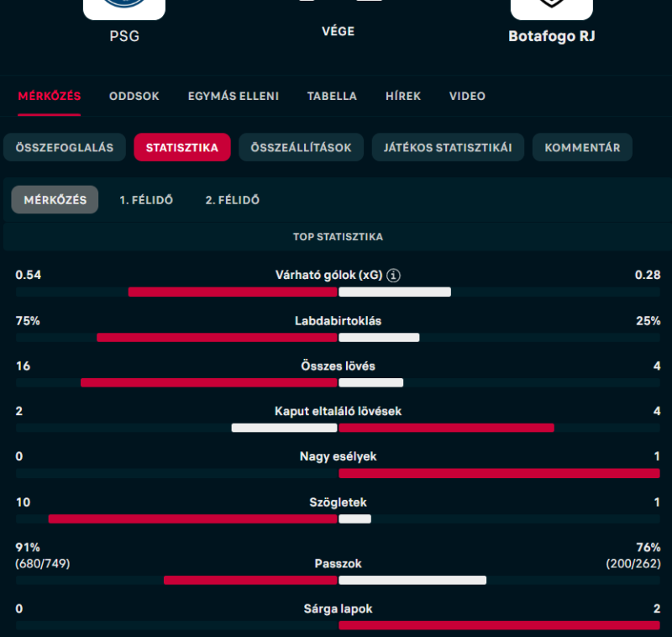Click the Várható gólok (xG) label

click(328, 275)
